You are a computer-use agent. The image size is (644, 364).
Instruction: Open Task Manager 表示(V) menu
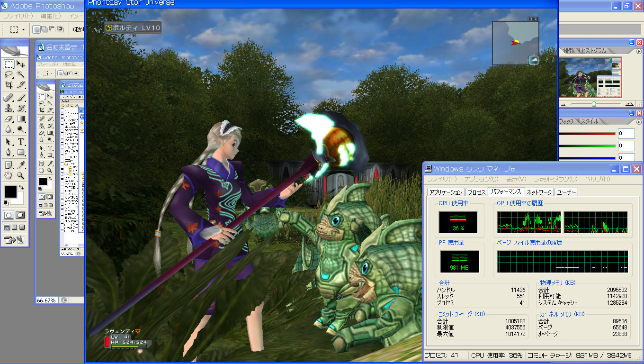tap(516, 179)
